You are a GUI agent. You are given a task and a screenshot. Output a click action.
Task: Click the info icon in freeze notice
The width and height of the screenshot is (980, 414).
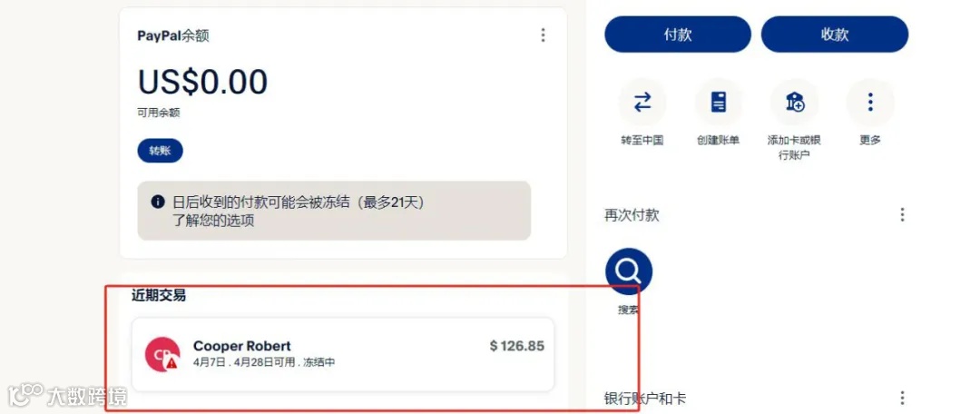click(158, 202)
